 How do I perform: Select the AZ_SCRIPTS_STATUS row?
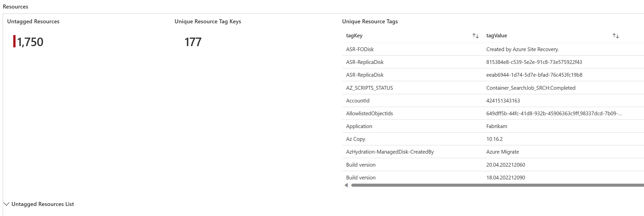point(369,88)
